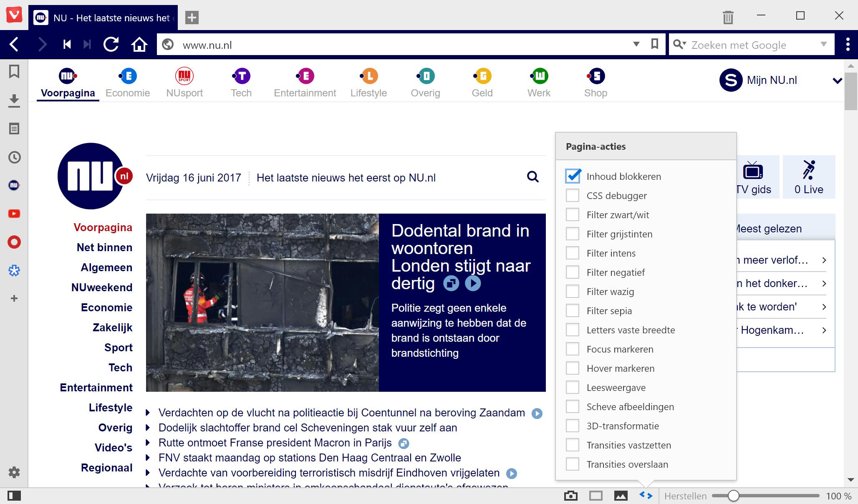Expand the Mijn NU.nl chevron
Screen dimensions: 858x504
click(837, 81)
